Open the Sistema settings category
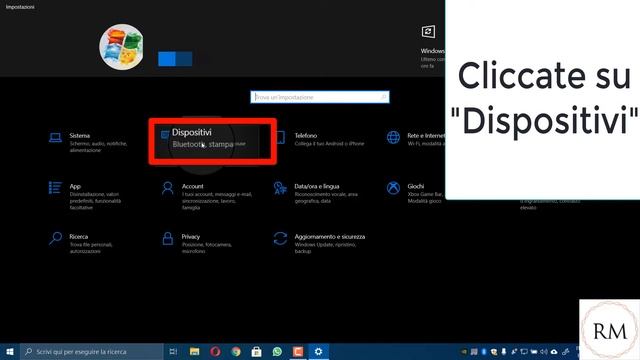The height and width of the screenshot is (360, 640). [89, 142]
